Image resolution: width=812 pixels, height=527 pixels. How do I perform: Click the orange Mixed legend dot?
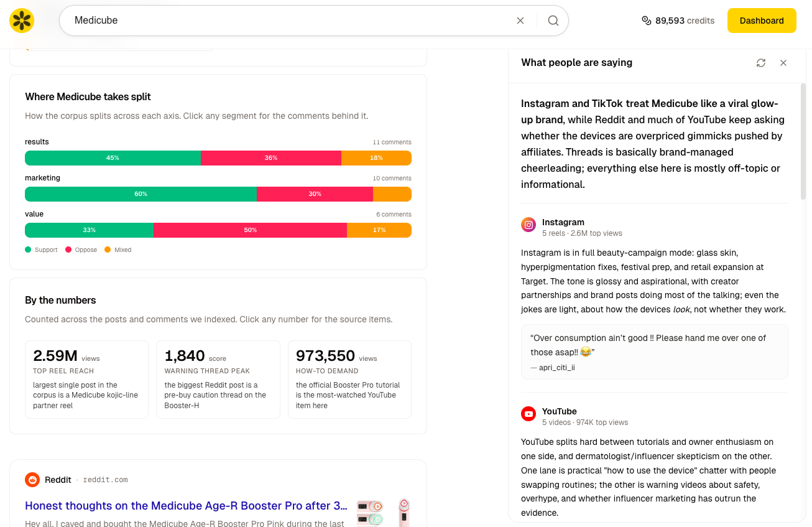108,250
